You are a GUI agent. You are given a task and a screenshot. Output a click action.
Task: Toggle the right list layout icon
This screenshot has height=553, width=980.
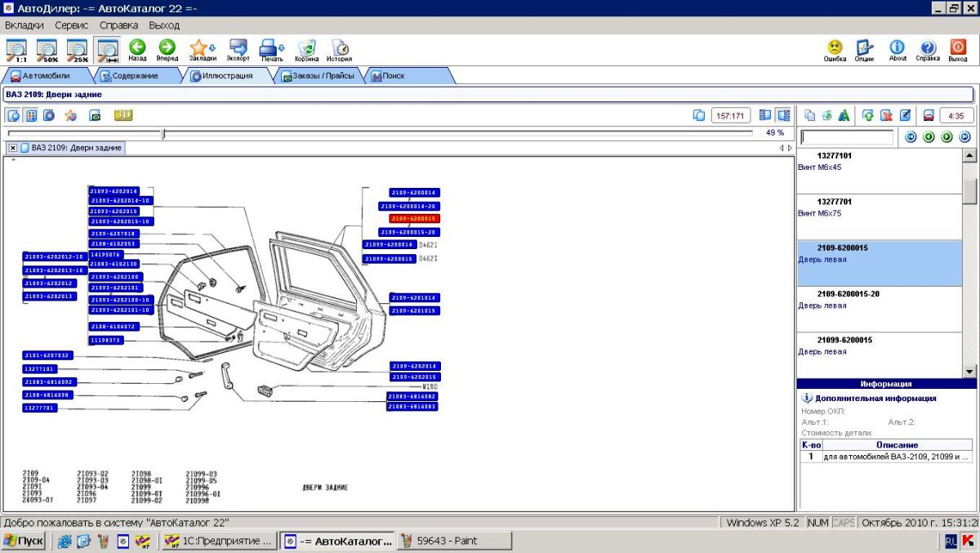[783, 115]
